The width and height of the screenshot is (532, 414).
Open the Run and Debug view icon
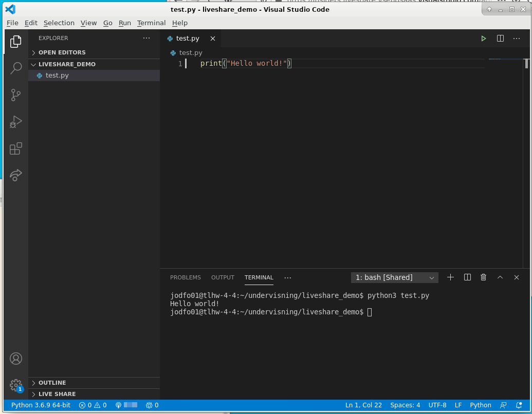(x=15, y=122)
